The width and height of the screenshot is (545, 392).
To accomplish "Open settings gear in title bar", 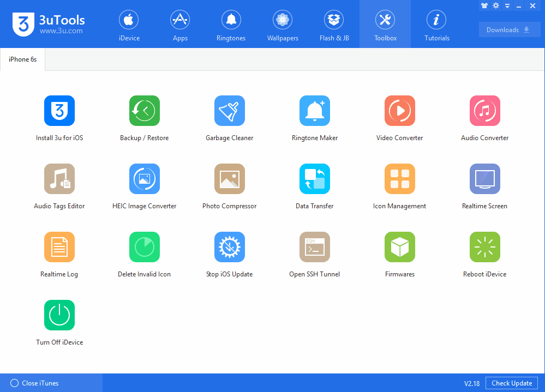I will click(496, 5).
